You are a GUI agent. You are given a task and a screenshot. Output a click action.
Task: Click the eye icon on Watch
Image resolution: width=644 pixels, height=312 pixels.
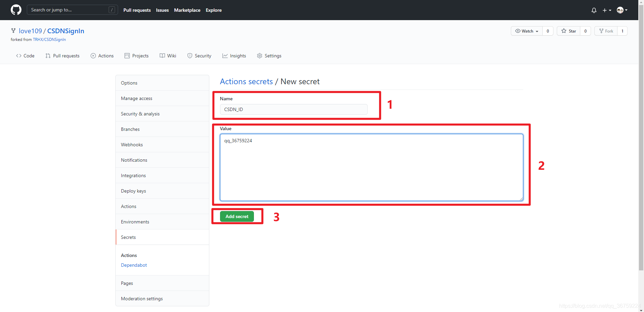click(x=518, y=31)
